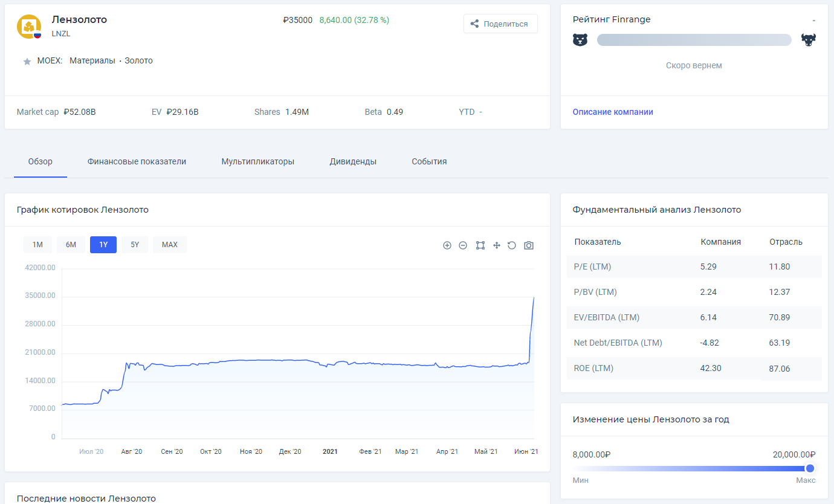
Task: Click the Компания column header
Action: click(721, 242)
